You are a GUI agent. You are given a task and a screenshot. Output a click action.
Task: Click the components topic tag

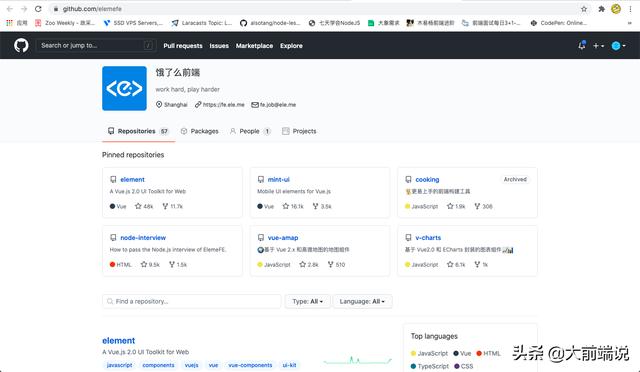pos(158,365)
